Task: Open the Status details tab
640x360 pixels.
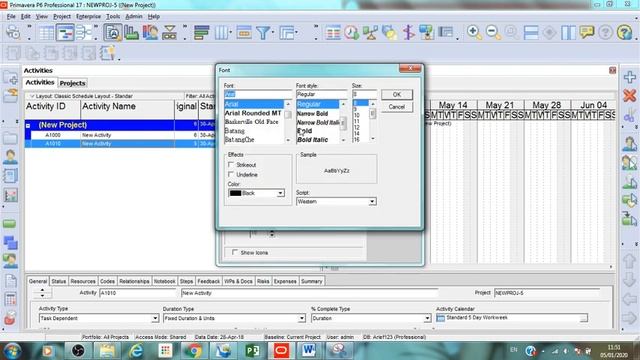Action: pos(58,281)
